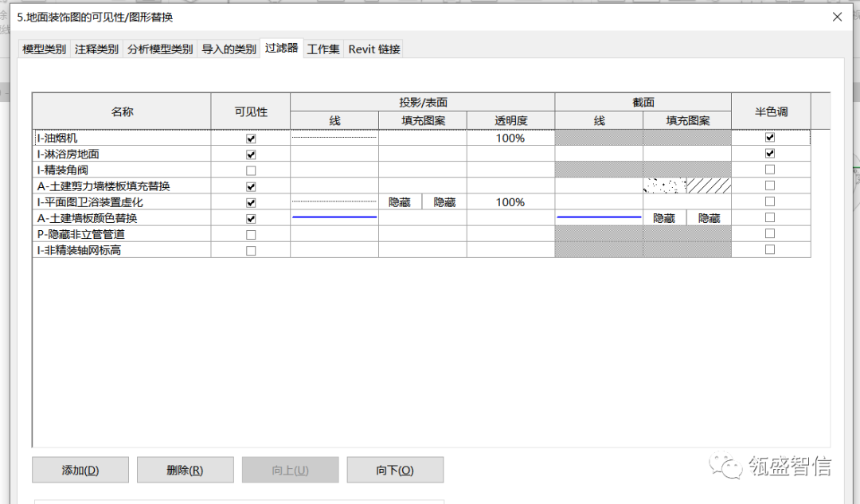Go to the 导入的类别 tab
Image resolution: width=860 pixels, height=504 pixels.
coord(229,49)
